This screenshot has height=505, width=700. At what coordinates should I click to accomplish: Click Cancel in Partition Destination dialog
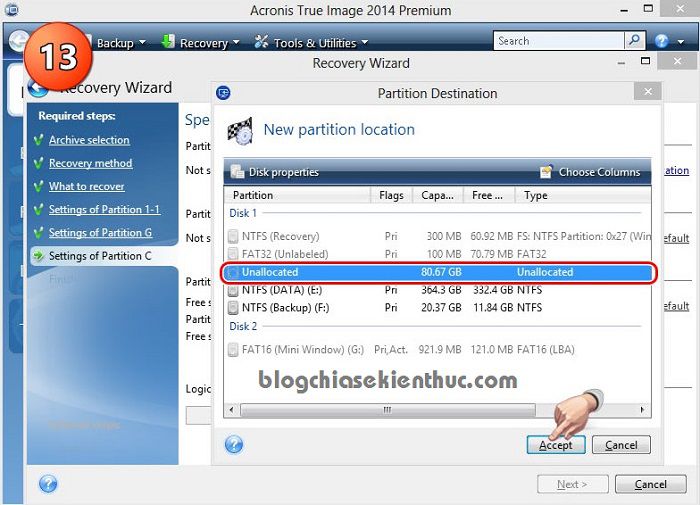tap(621, 445)
